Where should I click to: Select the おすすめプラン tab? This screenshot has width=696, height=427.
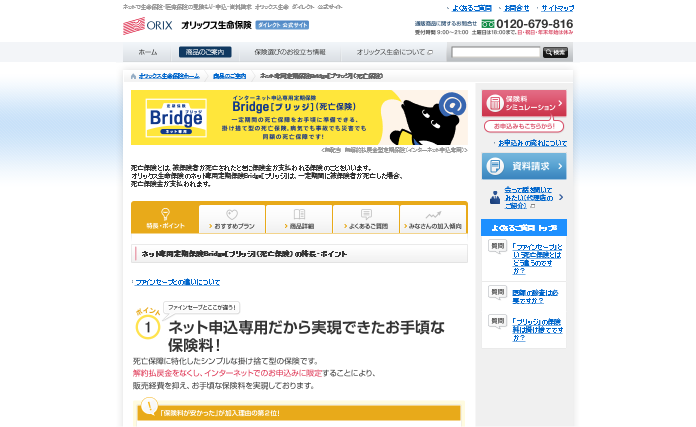[232, 219]
